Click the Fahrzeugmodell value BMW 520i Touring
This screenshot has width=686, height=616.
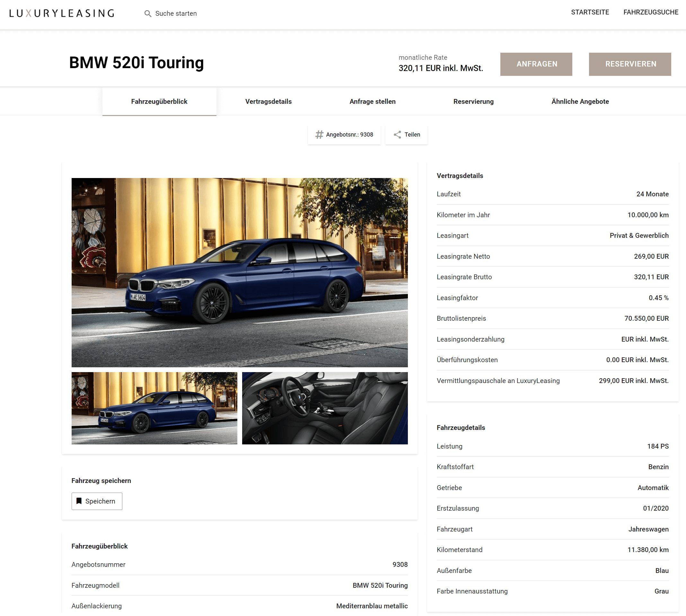380,585
